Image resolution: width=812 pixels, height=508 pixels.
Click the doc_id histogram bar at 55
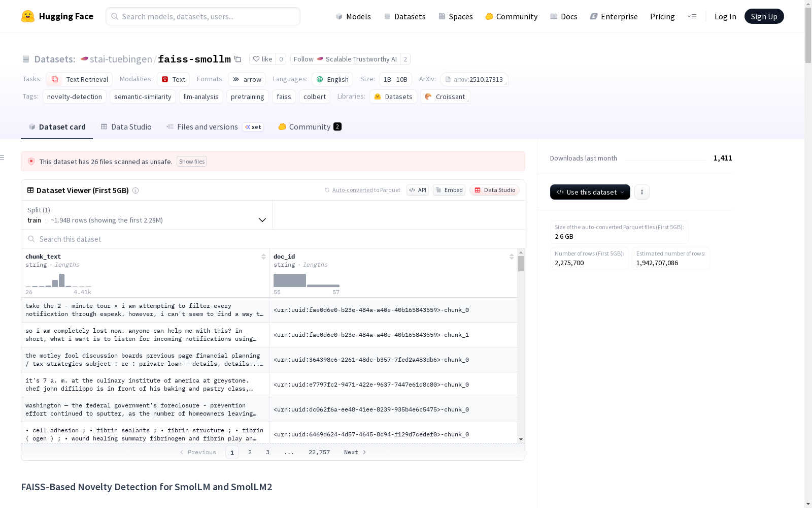coord(290,280)
